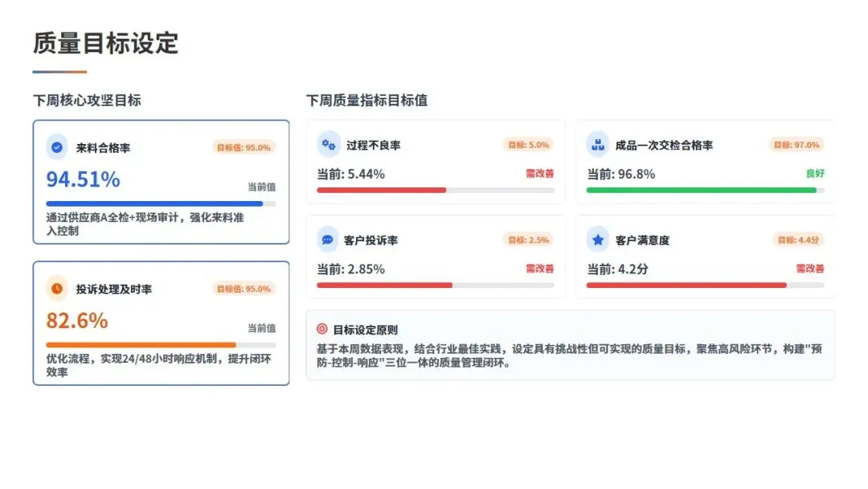
Task: Click the 目标: 97.0% badge for 成品一次交检合格率
Action: point(796,145)
